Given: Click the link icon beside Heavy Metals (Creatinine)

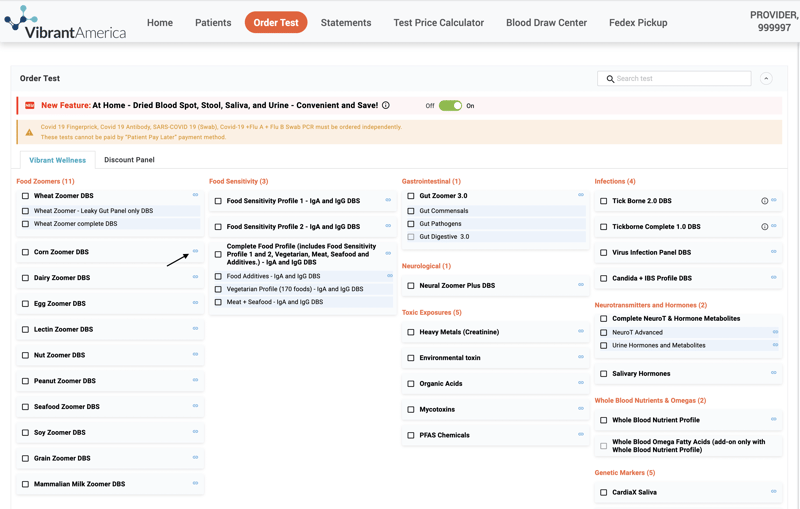Looking at the screenshot, I should 581,331.
